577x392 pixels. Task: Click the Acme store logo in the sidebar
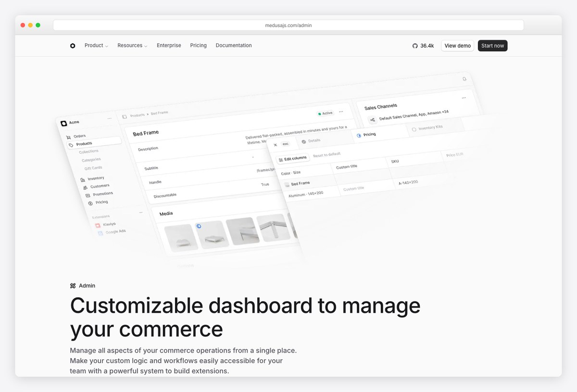pyautogui.click(x=64, y=123)
